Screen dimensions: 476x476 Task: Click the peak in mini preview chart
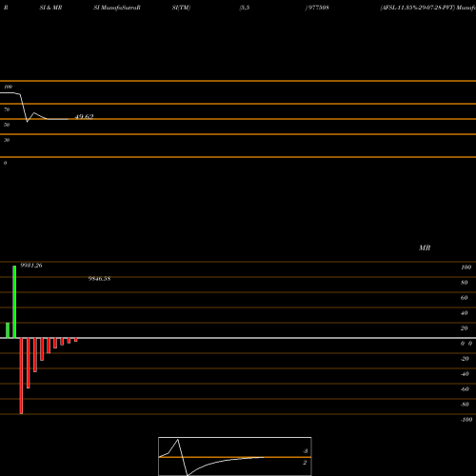[178, 440]
